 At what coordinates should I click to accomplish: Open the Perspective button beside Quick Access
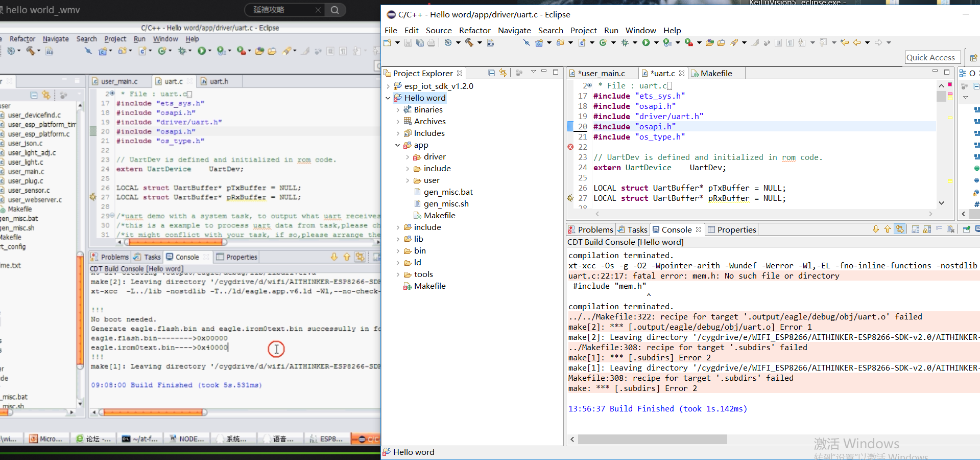coord(973,58)
